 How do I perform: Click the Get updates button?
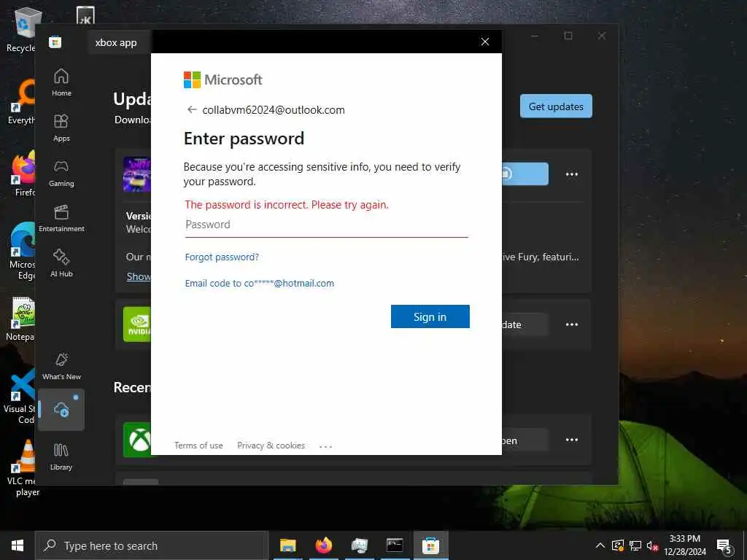[x=556, y=106]
